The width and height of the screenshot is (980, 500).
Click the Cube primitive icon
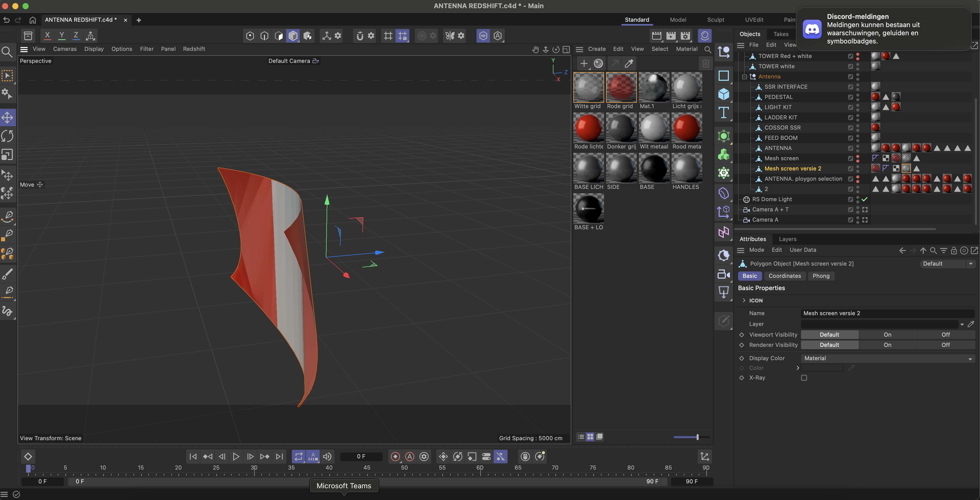(x=723, y=94)
